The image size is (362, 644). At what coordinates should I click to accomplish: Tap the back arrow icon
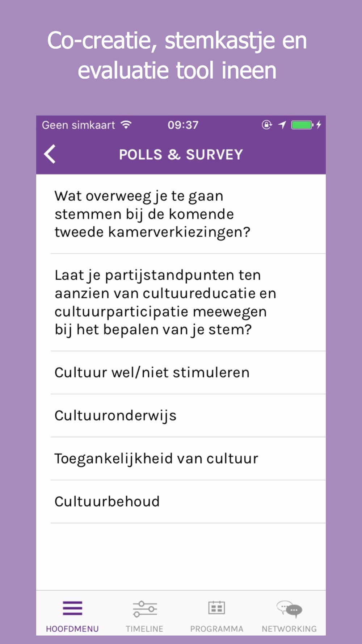pyautogui.click(x=50, y=154)
